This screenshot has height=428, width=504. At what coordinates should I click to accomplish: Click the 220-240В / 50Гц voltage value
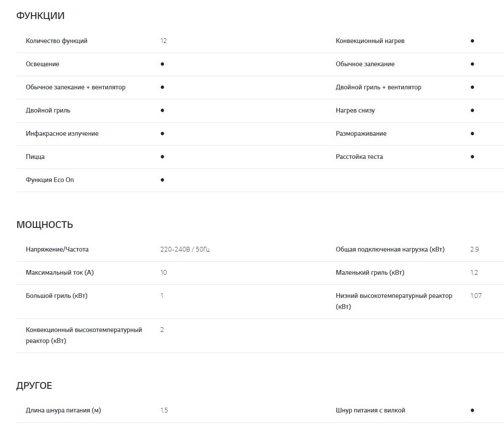pos(185,249)
